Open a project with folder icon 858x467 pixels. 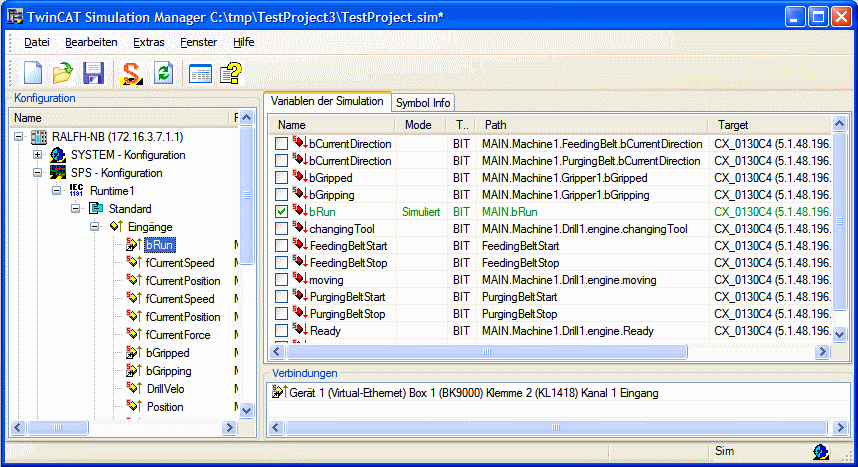63,73
